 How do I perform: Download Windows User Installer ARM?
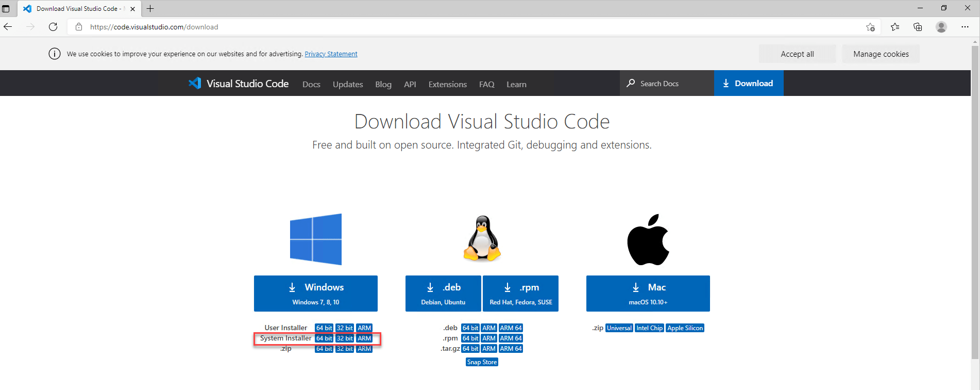(x=364, y=328)
